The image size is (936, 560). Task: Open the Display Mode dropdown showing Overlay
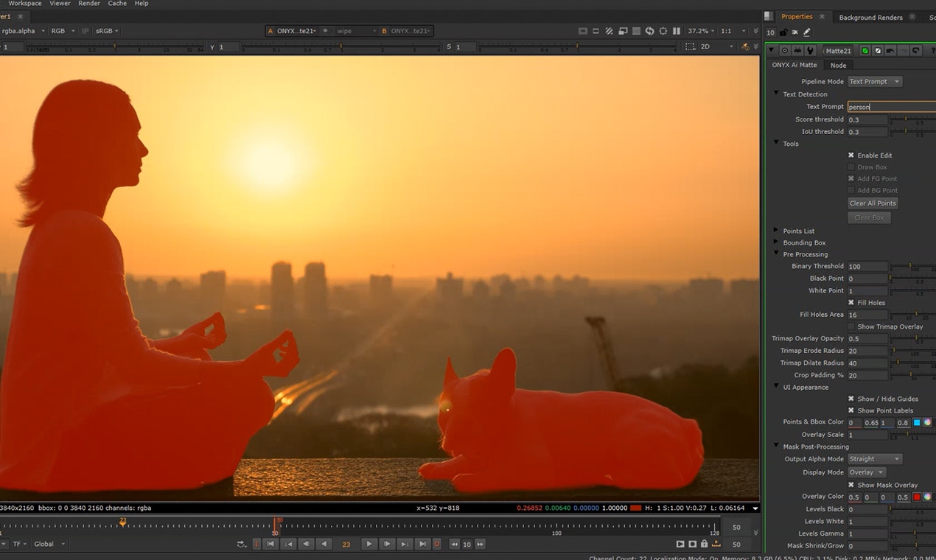click(x=867, y=472)
